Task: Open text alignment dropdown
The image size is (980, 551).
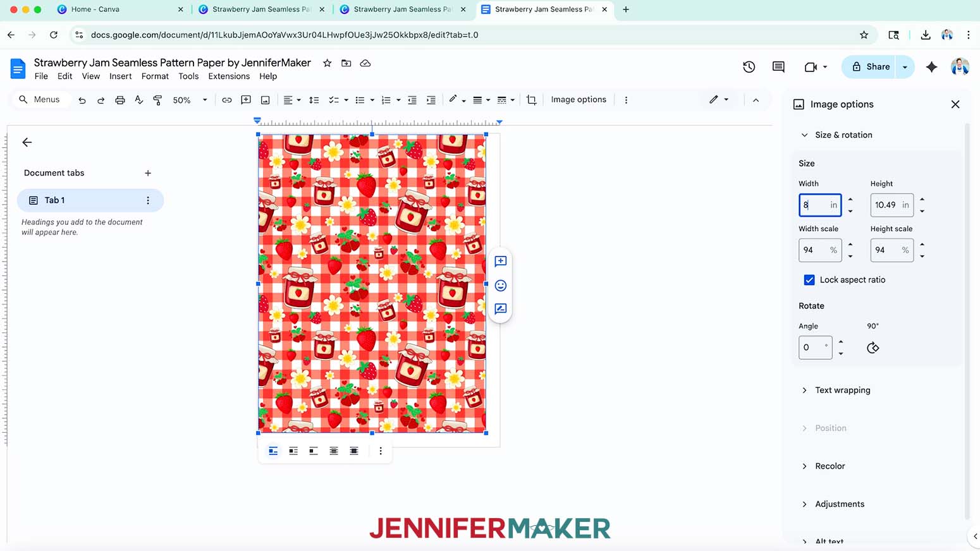Action: point(291,100)
